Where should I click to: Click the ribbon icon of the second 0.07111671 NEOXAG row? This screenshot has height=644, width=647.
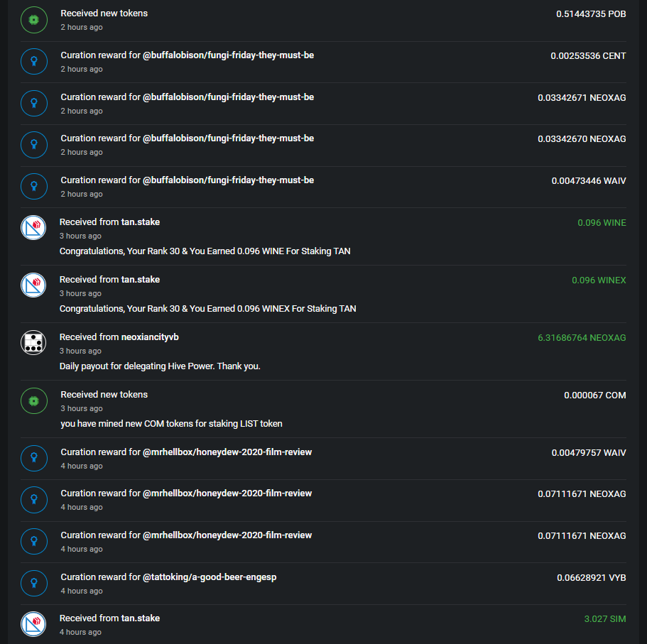34,542
